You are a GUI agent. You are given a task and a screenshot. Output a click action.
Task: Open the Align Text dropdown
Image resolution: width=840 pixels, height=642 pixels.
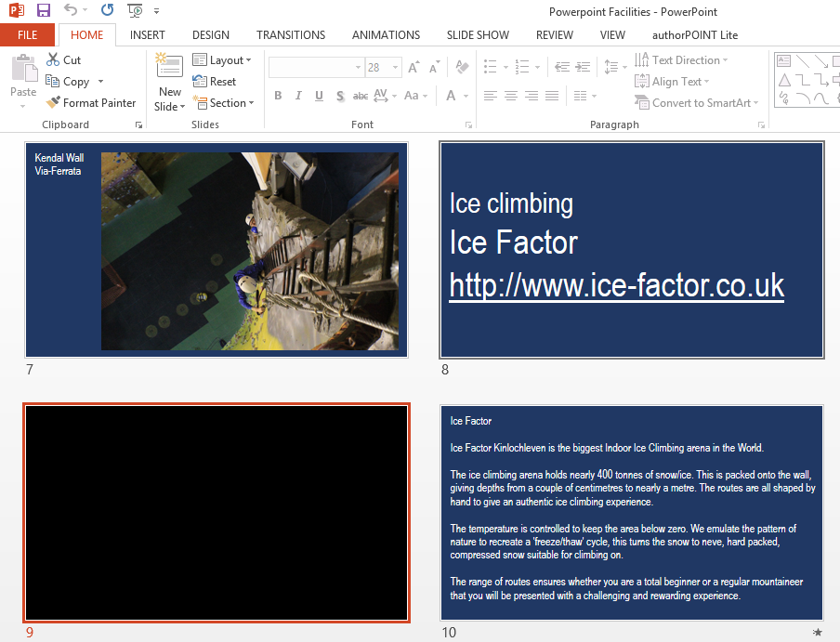(x=672, y=82)
